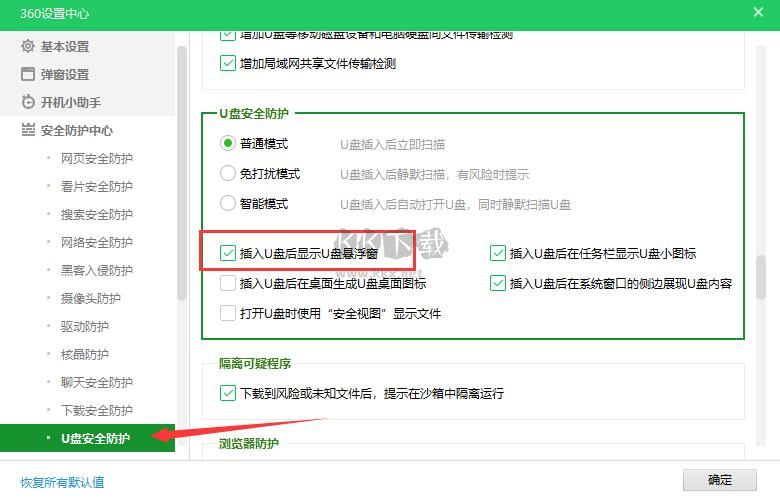Toggle 插入U盘后显示U盘悬浮窗 checkbox

click(227, 253)
